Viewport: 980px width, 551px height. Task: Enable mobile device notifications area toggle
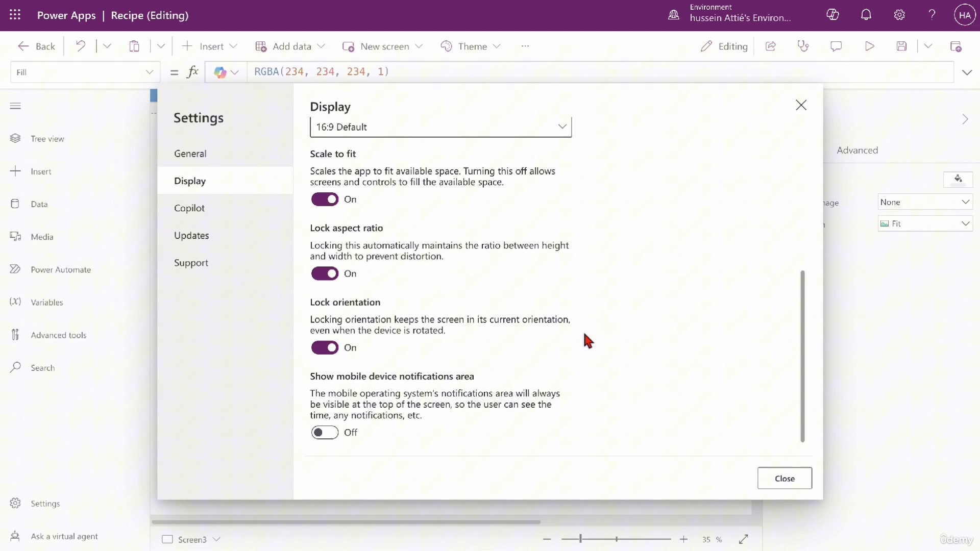point(325,433)
